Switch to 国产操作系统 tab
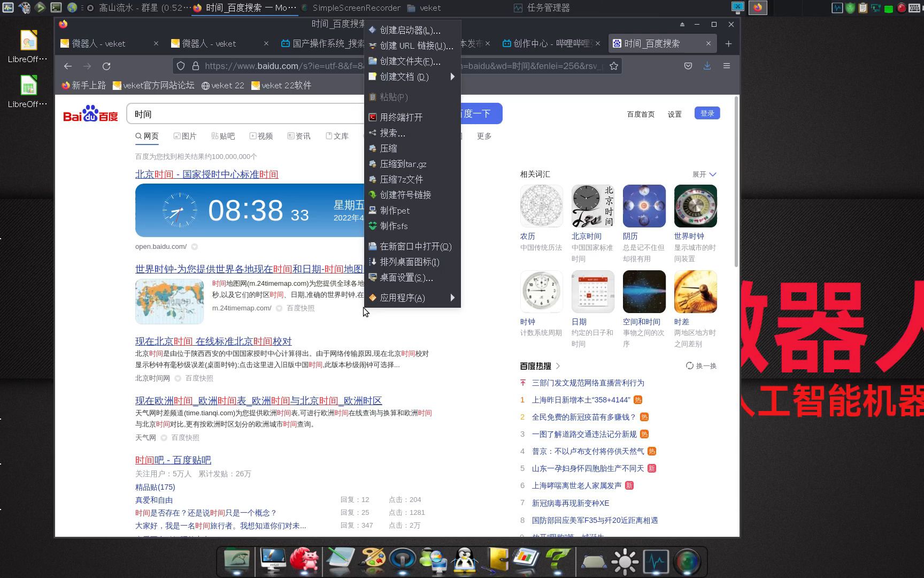This screenshot has height=578, width=924. [x=323, y=44]
